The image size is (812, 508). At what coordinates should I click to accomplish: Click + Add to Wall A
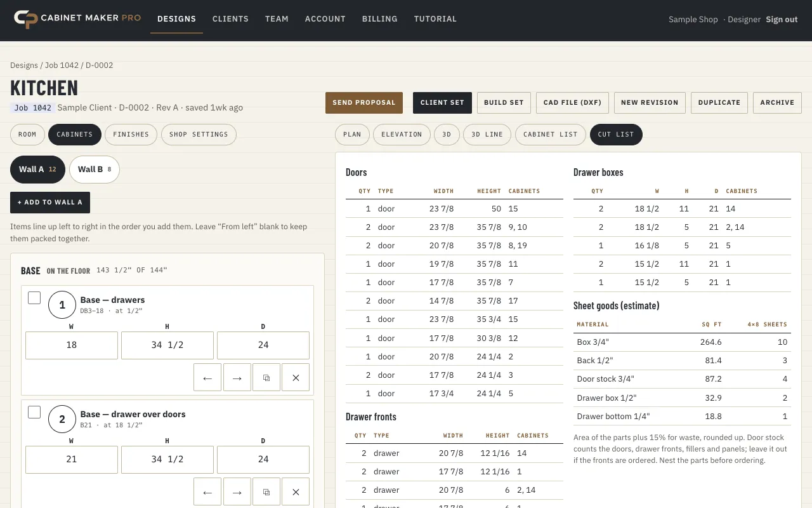(x=50, y=203)
